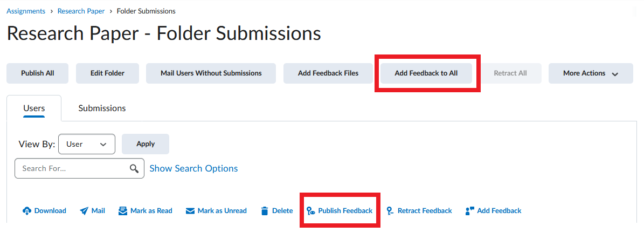644x246 pixels.
Task: Show Search Options link
Action: 193,169
